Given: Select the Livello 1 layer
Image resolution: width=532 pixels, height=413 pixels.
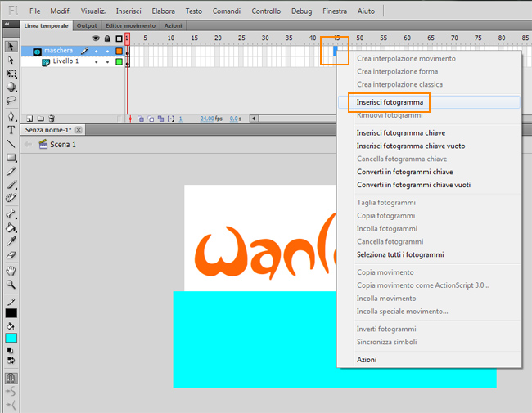Looking at the screenshot, I should 65,61.
